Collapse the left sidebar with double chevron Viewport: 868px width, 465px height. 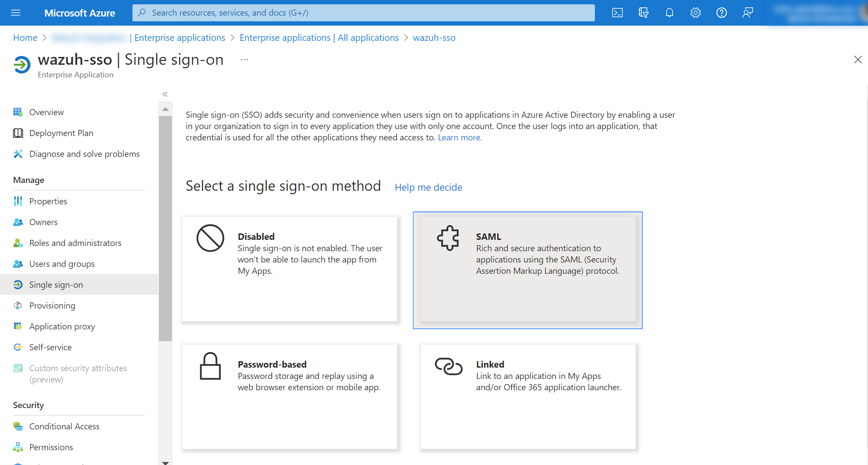[165, 94]
